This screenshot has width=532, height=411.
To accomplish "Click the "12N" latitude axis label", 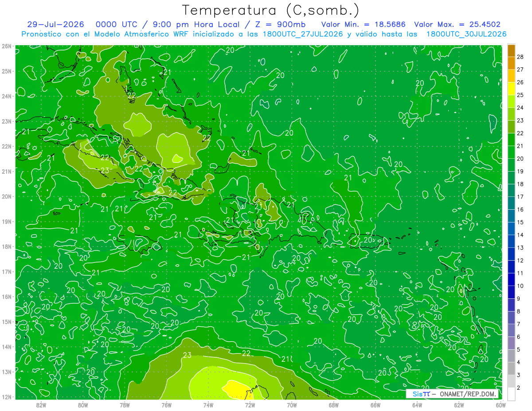I will 7,397.
